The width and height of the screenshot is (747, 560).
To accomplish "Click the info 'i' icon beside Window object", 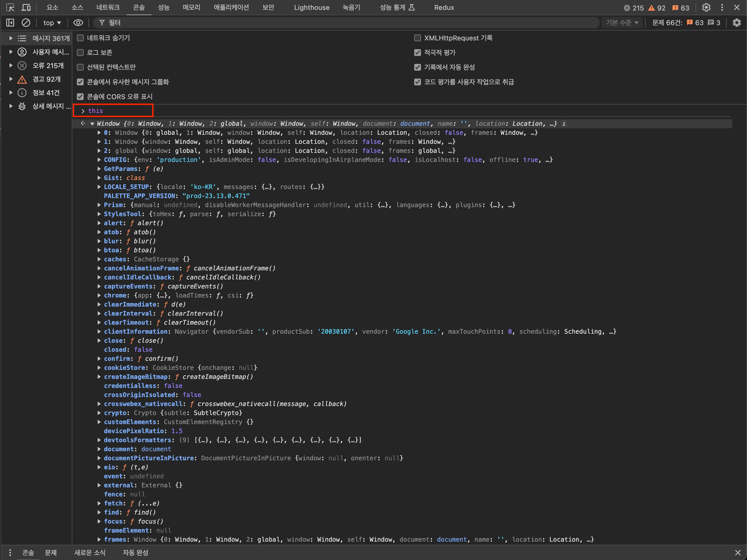I will (564, 124).
